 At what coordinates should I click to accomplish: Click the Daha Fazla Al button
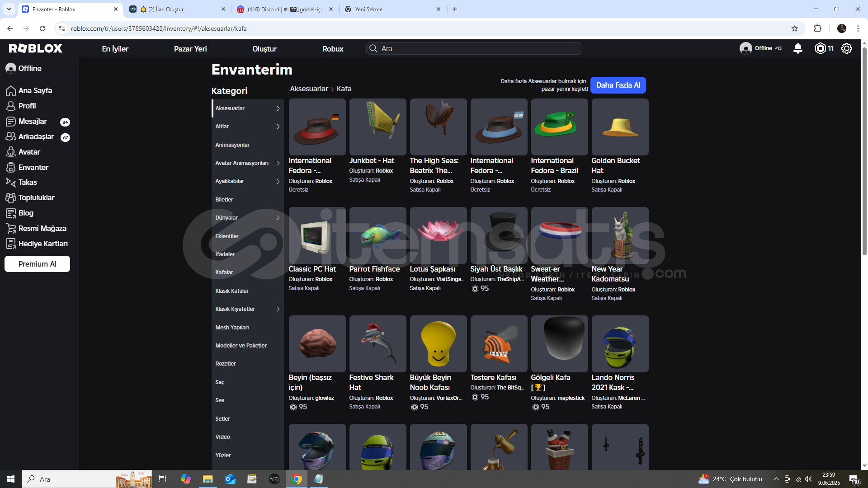coord(618,85)
